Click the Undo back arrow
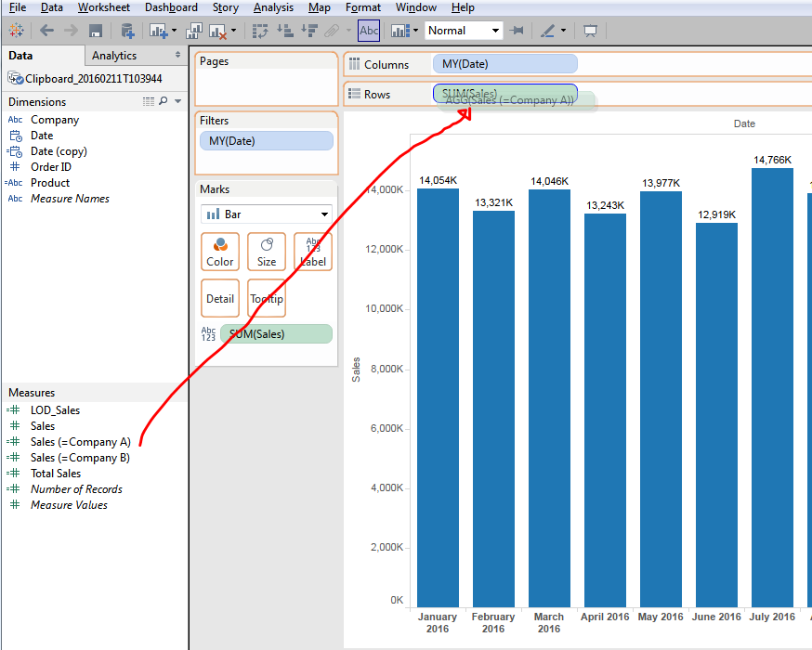 coord(47,31)
